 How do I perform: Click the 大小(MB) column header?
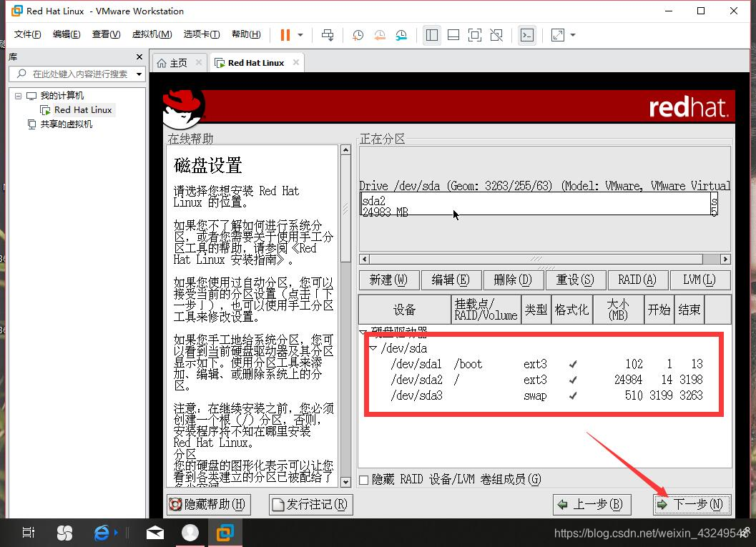(618, 310)
